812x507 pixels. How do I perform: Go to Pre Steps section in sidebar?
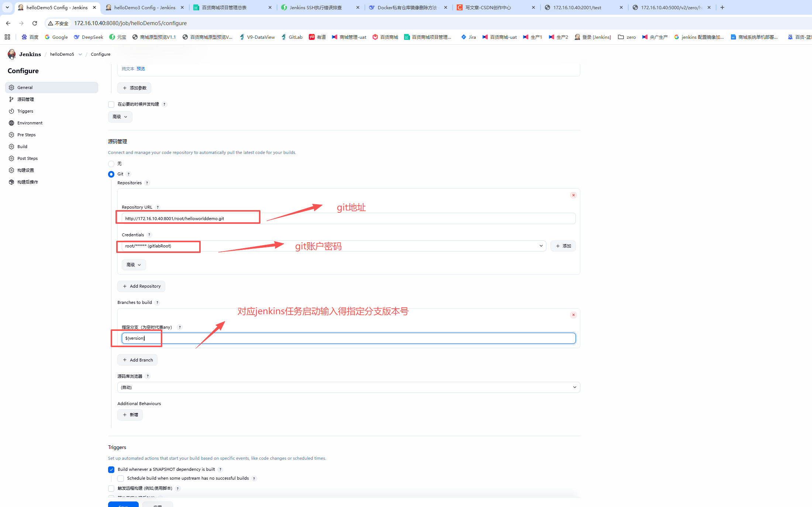[52, 135]
